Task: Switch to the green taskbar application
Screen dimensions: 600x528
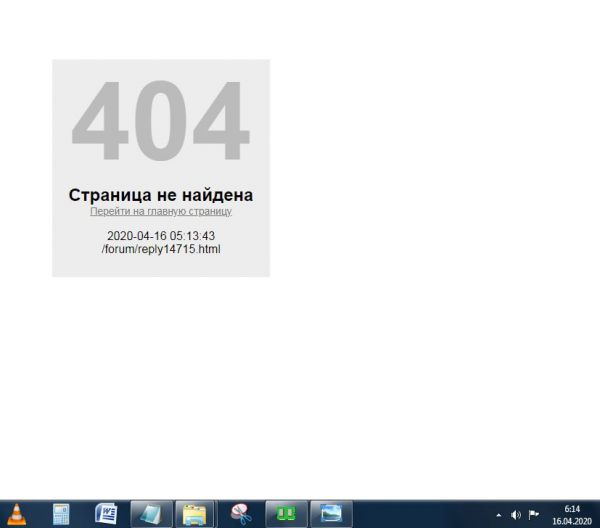Action: pos(286,514)
